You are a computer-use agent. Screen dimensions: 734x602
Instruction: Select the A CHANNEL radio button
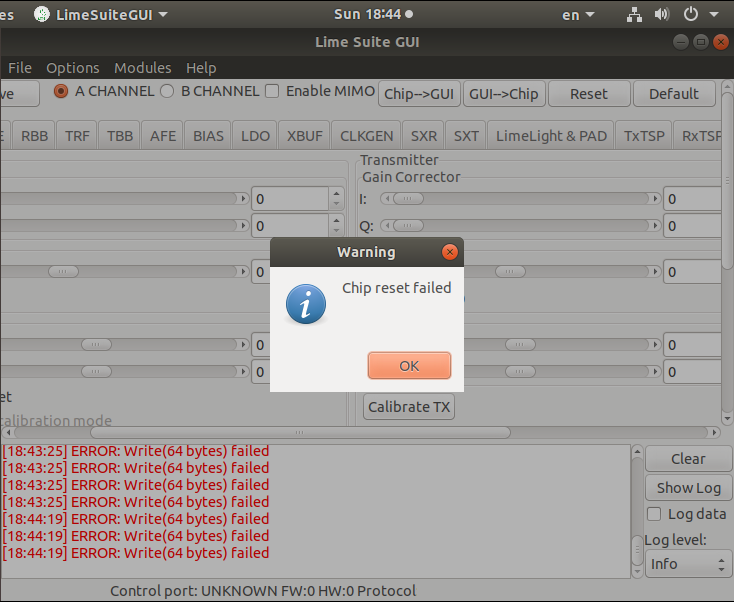61,91
